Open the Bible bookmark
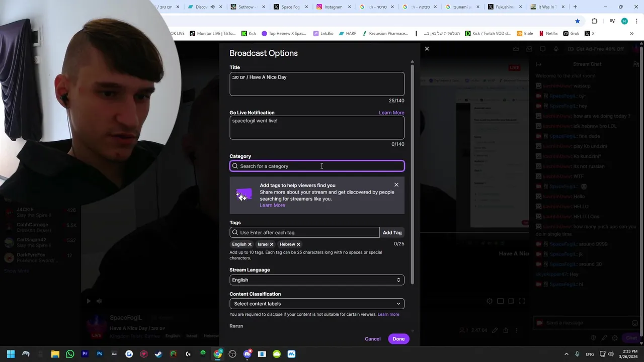The width and height of the screenshot is (644, 362). 524,34
